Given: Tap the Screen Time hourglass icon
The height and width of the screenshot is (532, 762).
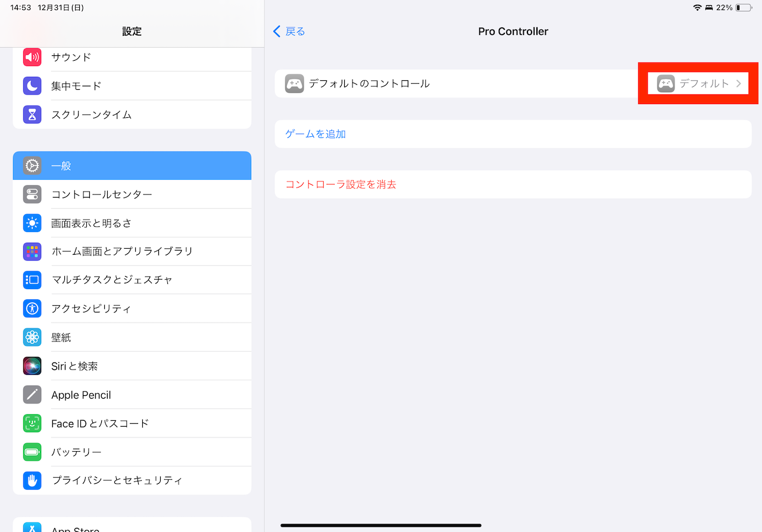Looking at the screenshot, I should coord(32,114).
